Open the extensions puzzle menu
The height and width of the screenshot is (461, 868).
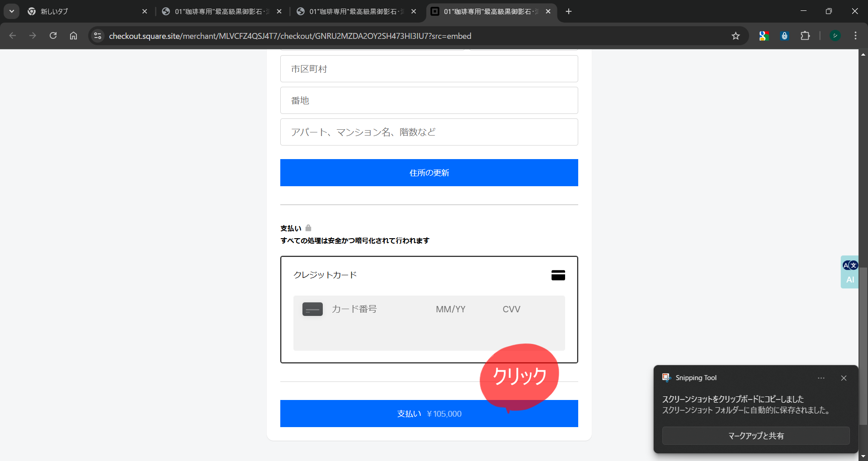point(805,36)
